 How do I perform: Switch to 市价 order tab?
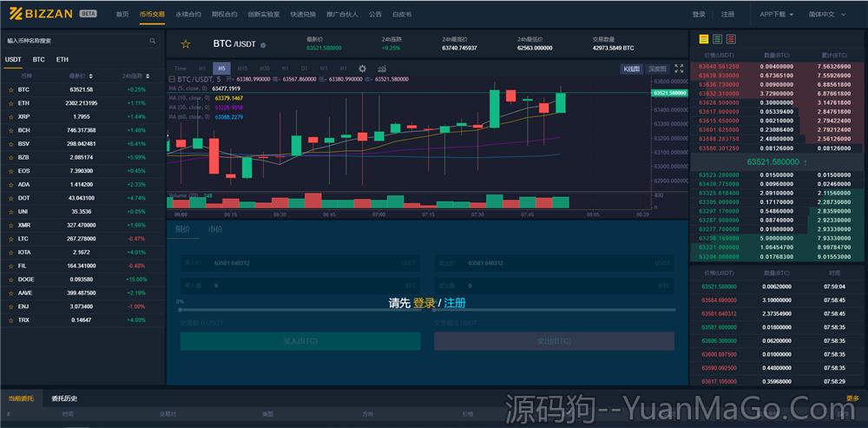(x=215, y=228)
